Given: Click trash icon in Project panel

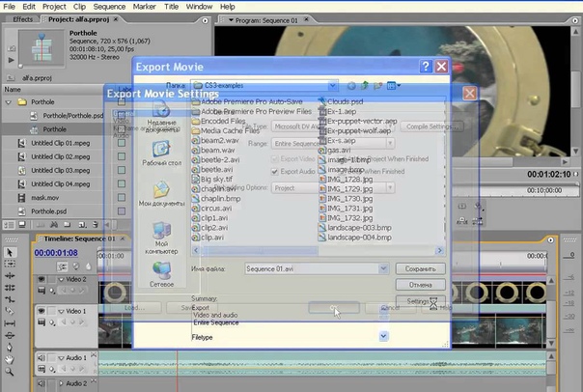Looking at the screenshot, I should point(96,225).
